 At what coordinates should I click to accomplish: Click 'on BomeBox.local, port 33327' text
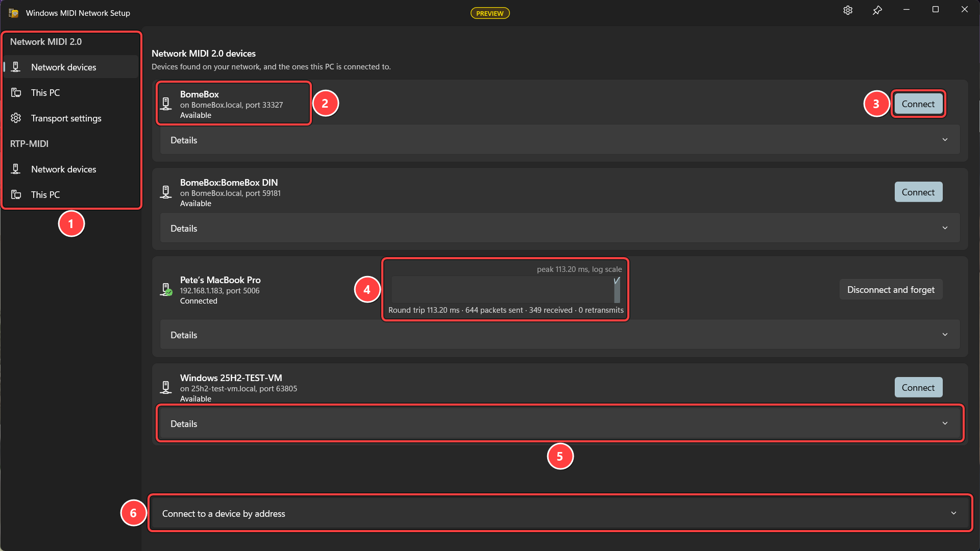click(231, 105)
